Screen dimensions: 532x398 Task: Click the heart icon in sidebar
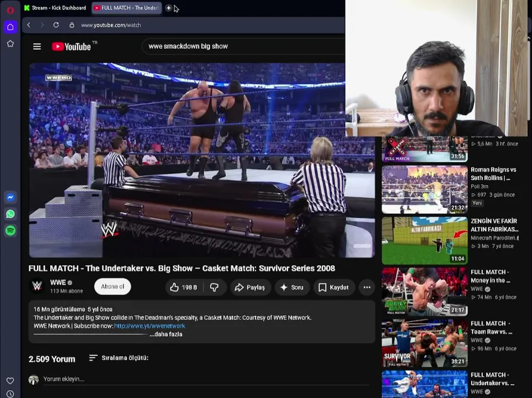[x=10, y=381]
